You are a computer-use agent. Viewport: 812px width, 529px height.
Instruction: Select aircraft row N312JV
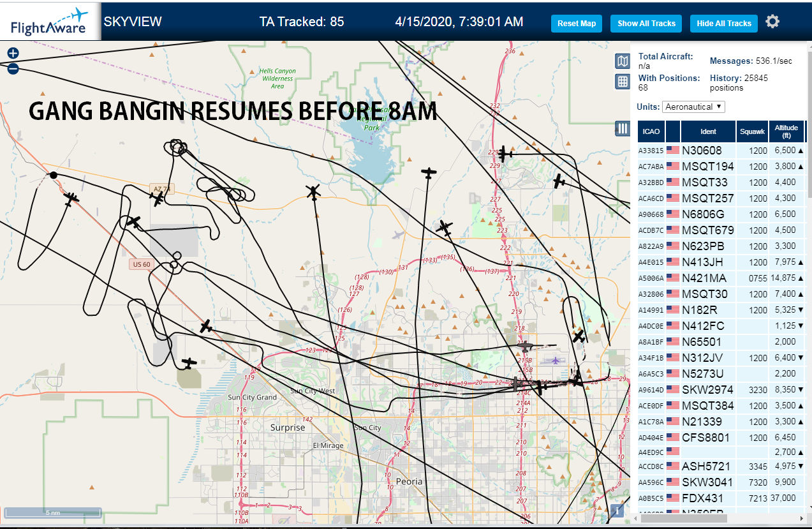721,358
